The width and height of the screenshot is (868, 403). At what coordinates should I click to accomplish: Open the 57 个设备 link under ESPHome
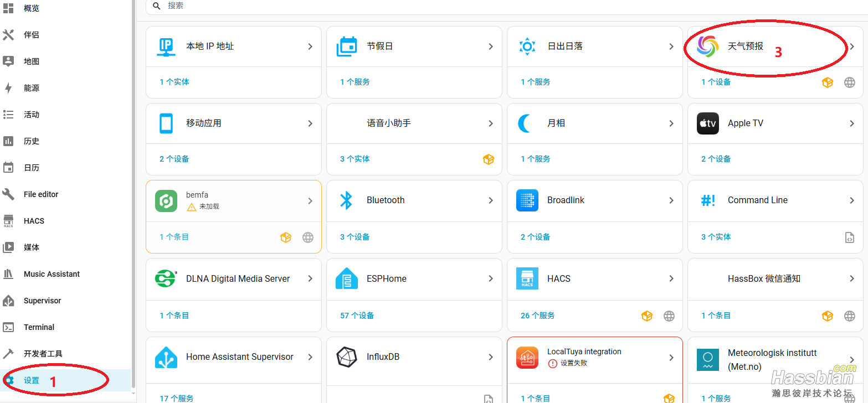[357, 316]
